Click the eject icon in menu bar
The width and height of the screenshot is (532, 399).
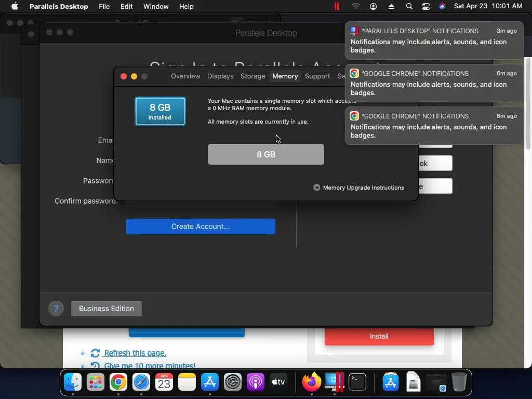tap(391, 6)
